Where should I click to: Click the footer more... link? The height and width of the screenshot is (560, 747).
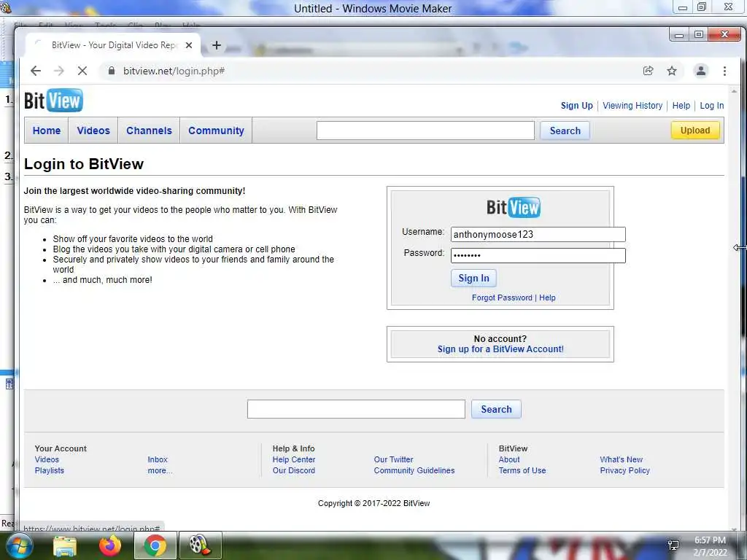point(160,470)
